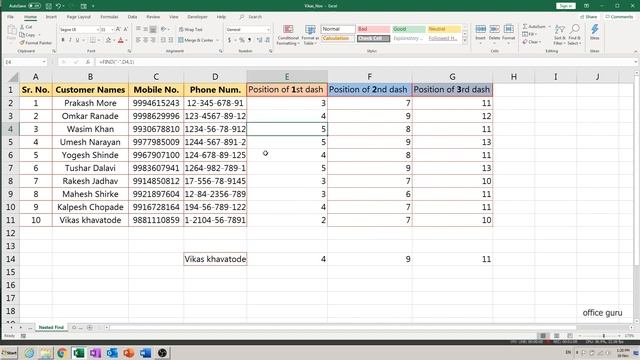Apply the red font color

120,40
